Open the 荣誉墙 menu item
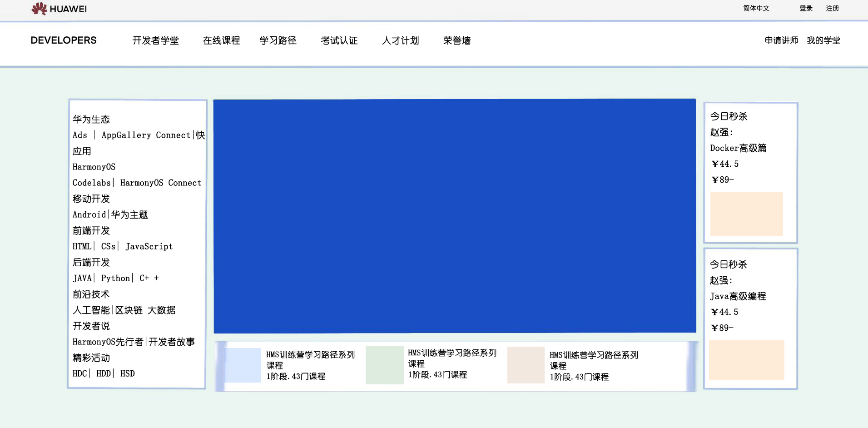This screenshot has height=428, width=868. tap(457, 40)
